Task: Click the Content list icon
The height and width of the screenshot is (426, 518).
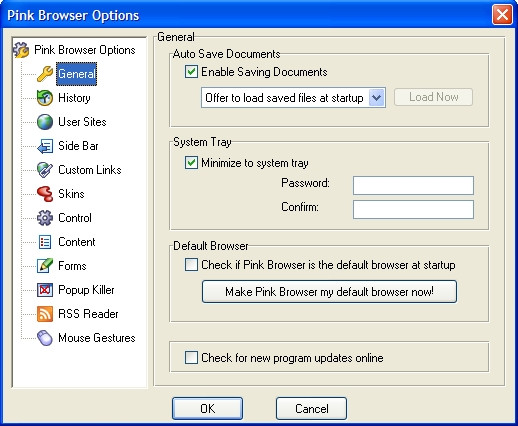Action: [45, 242]
